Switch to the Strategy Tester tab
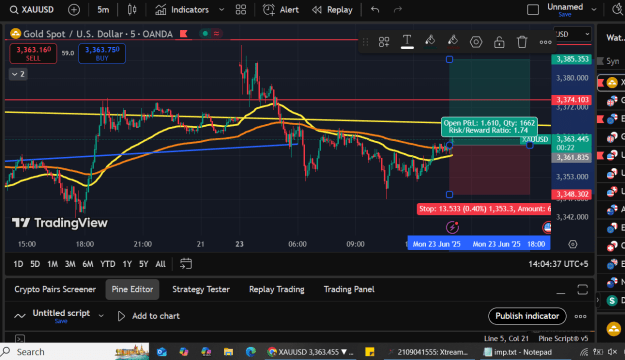This screenshot has width=625, height=360. click(201, 289)
